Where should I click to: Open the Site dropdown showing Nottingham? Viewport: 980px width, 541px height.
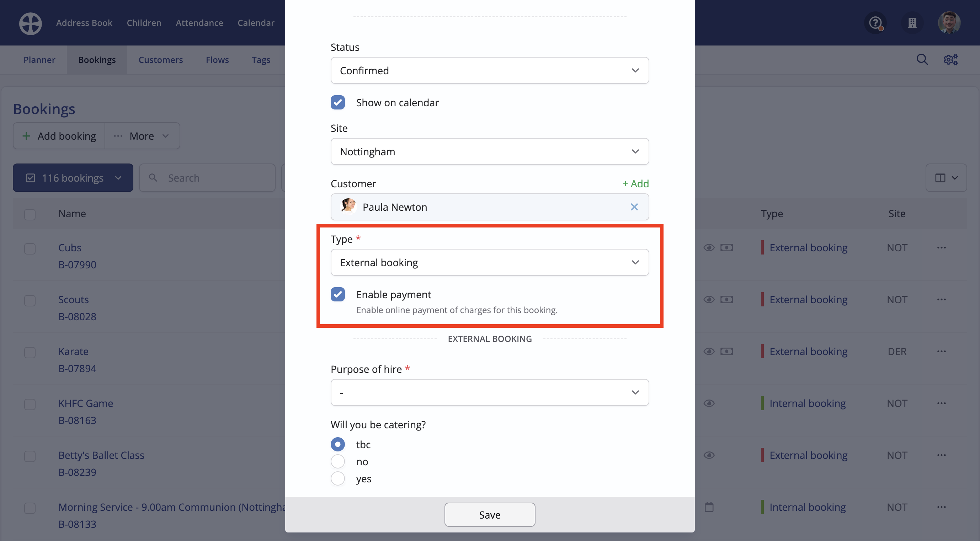[490, 151]
